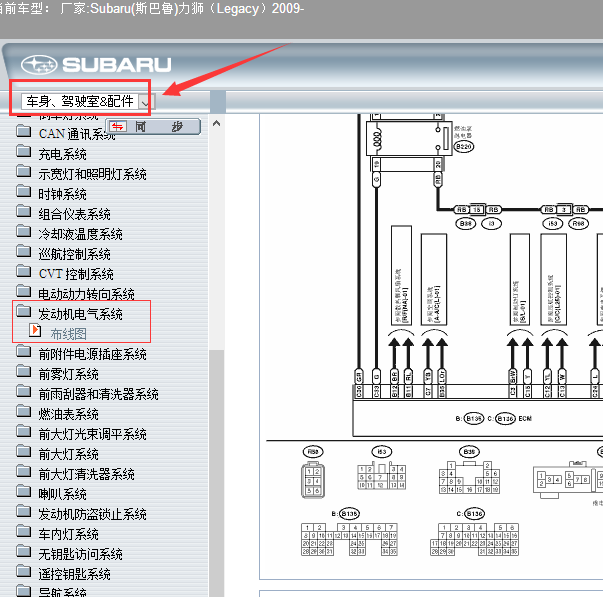The image size is (603, 597).
Task: Click folder icon next to 发动机防盗锁止系统
Action: click(24, 511)
